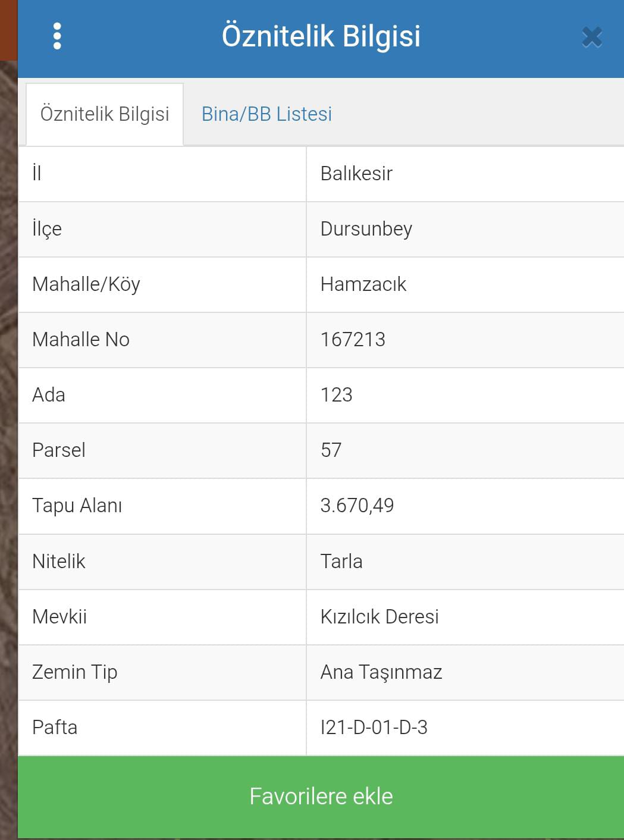Viewport: 624px width, 840px height.
Task: Click the Pafta value I21-D-01-D-3
Action: point(374,728)
